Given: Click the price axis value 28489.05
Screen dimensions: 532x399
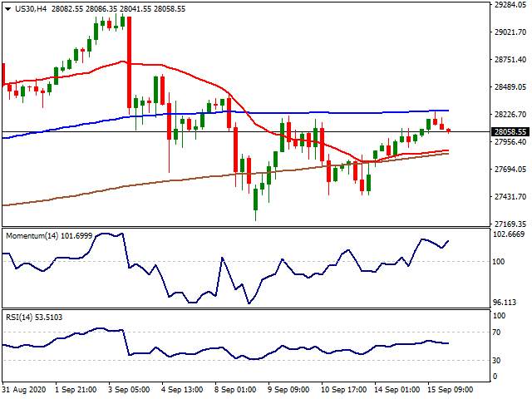Looking at the screenshot, I should tap(510, 86).
